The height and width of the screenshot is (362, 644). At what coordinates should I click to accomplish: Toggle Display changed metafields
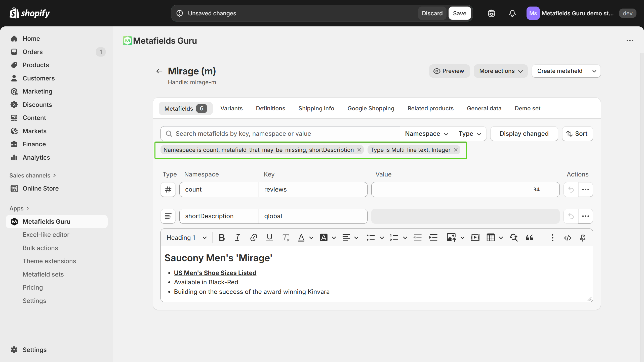(524, 133)
